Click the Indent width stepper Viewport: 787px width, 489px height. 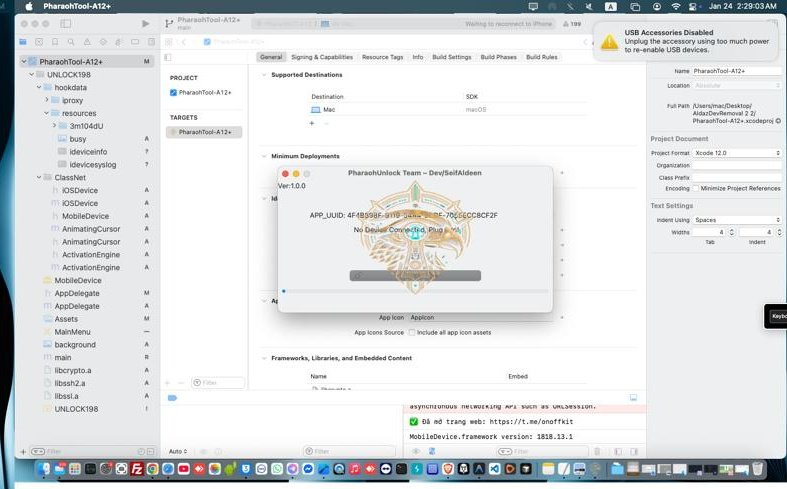(x=779, y=232)
